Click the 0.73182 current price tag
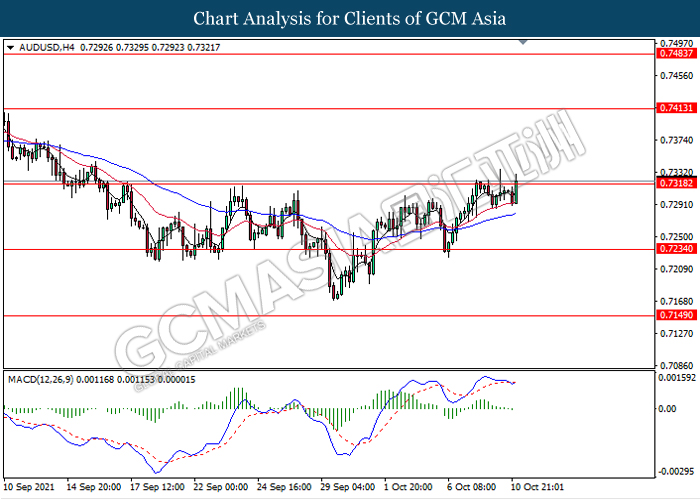Viewport: 700px width, 500px height. coord(675,184)
